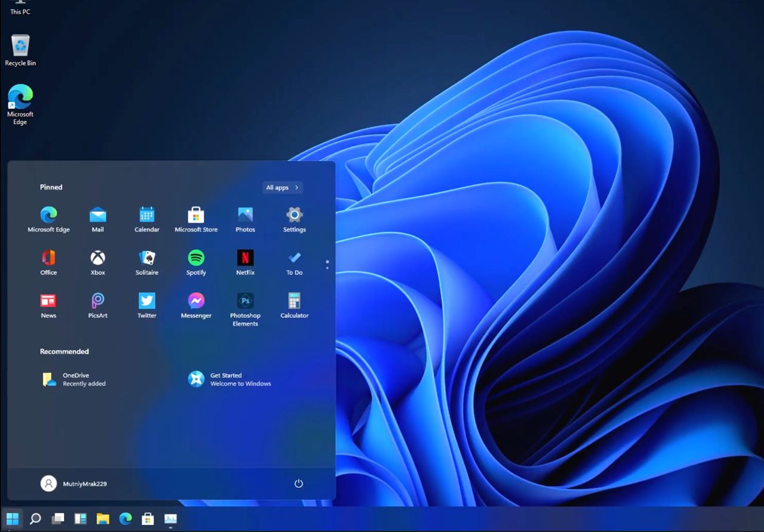
Task: Open Photoshop Elements from pinned apps
Action: click(x=245, y=310)
